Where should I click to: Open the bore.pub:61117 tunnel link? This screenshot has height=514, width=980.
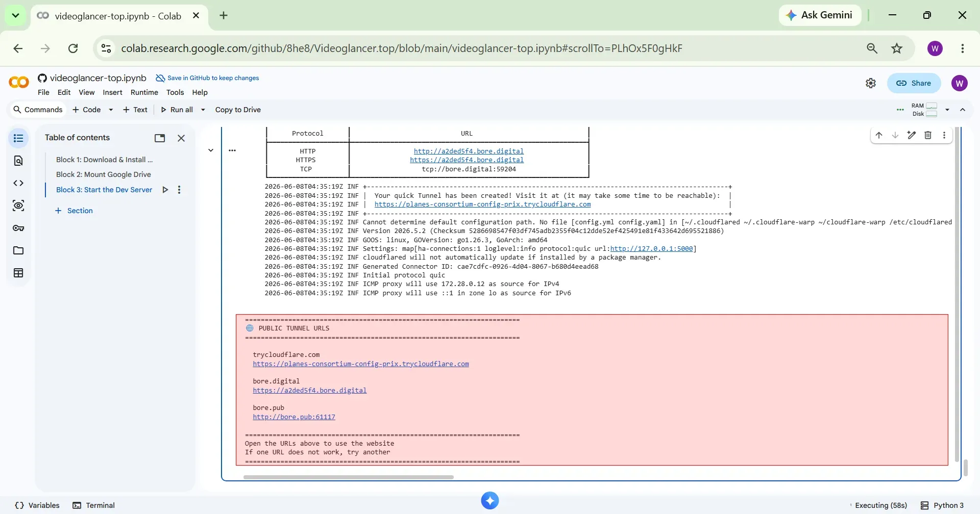tap(294, 417)
